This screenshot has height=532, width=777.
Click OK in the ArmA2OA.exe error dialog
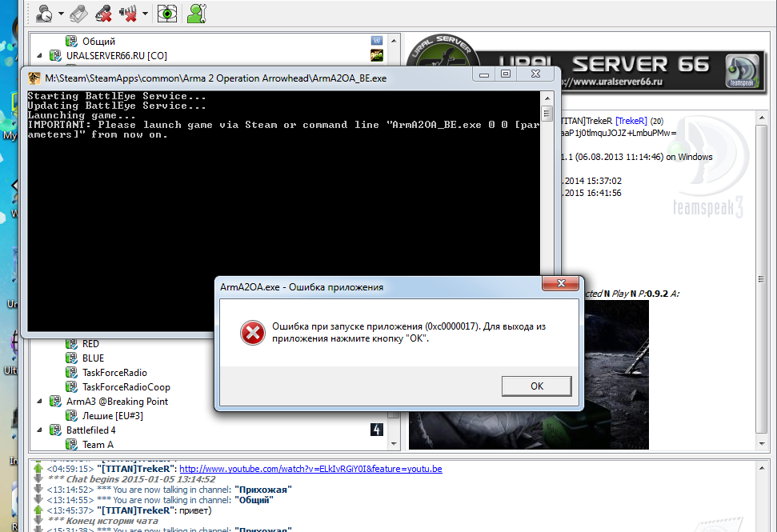[x=537, y=386]
